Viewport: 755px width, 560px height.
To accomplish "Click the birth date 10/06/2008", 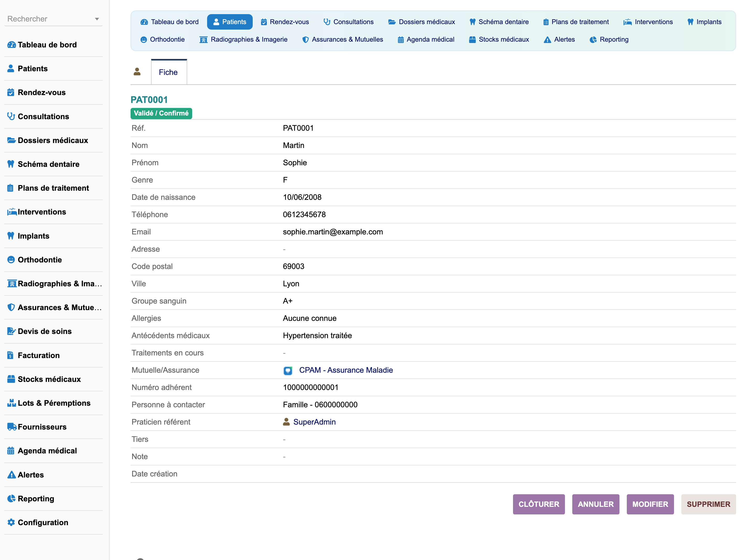I will 302,197.
